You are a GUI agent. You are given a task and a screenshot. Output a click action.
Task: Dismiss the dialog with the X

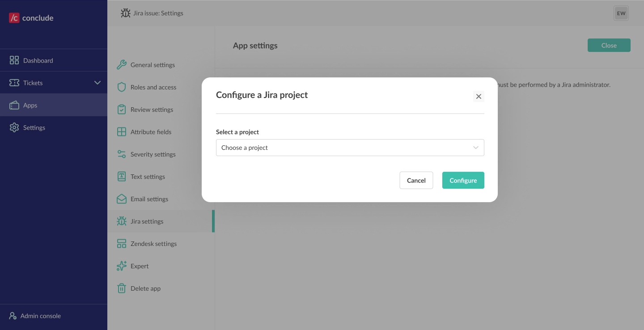[x=479, y=96]
